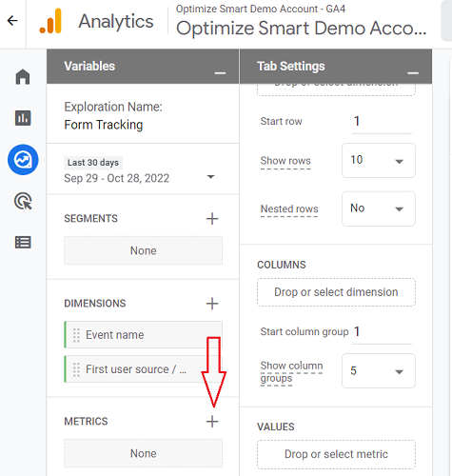This screenshot has width=452, height=476.
Task: Click the Optimize Smart Demo Account - GA4 breadcrumb
Action: click(261, 9)
